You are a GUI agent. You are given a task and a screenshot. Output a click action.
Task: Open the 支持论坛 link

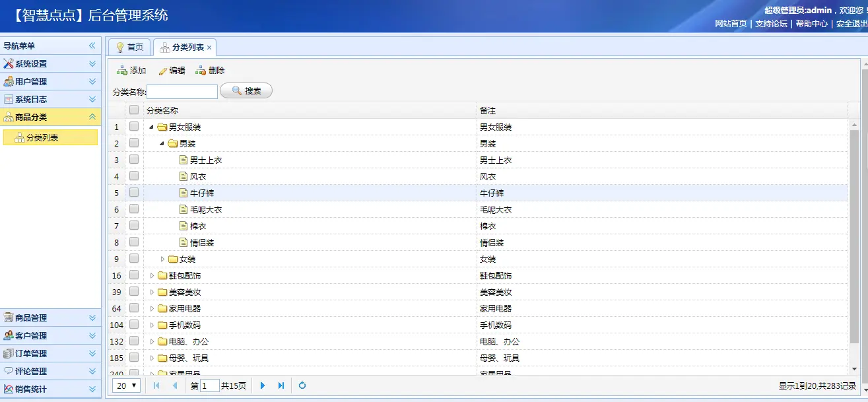(772, 24)
